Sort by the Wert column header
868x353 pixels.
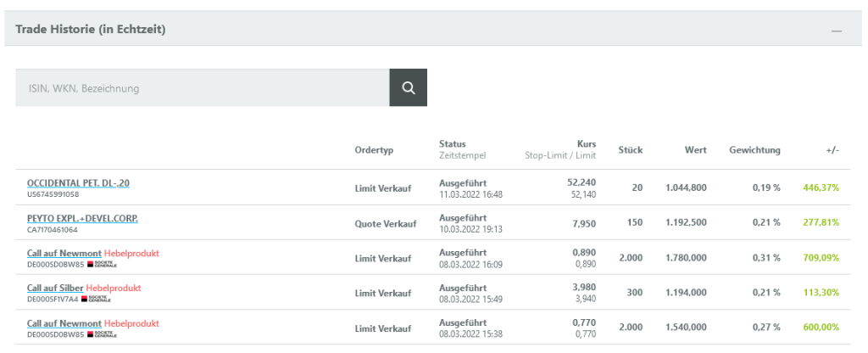click(x=695, y=150)
